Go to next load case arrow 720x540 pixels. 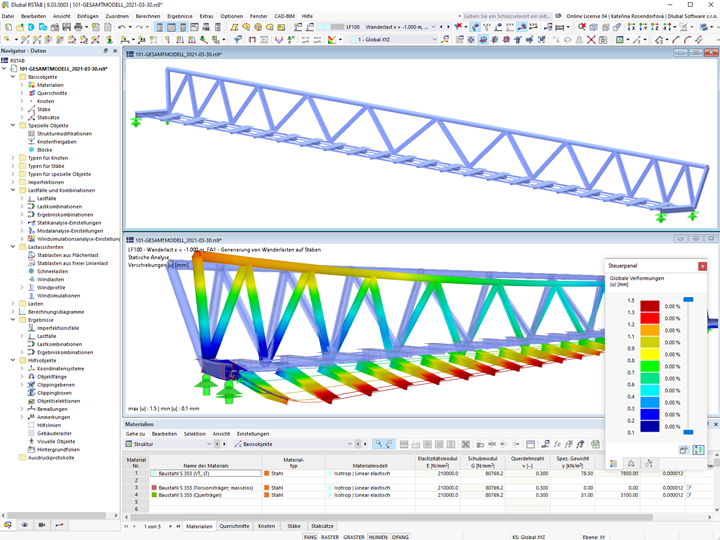coord(448,27)
